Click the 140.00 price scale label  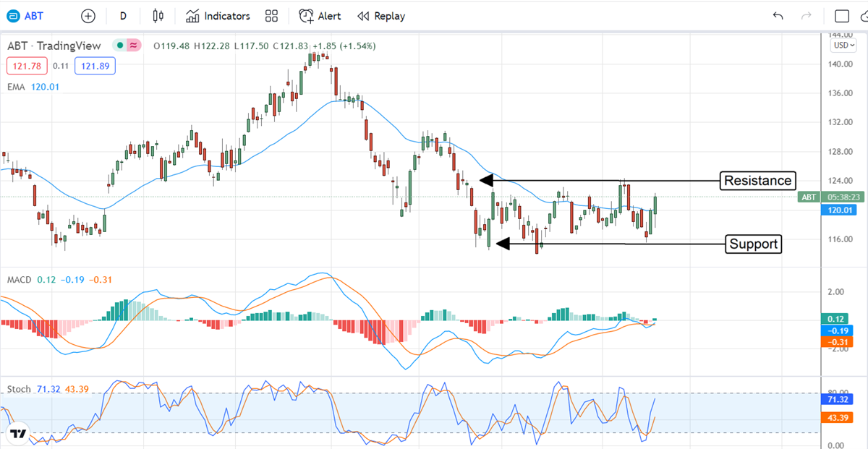(x=840, y=64)
